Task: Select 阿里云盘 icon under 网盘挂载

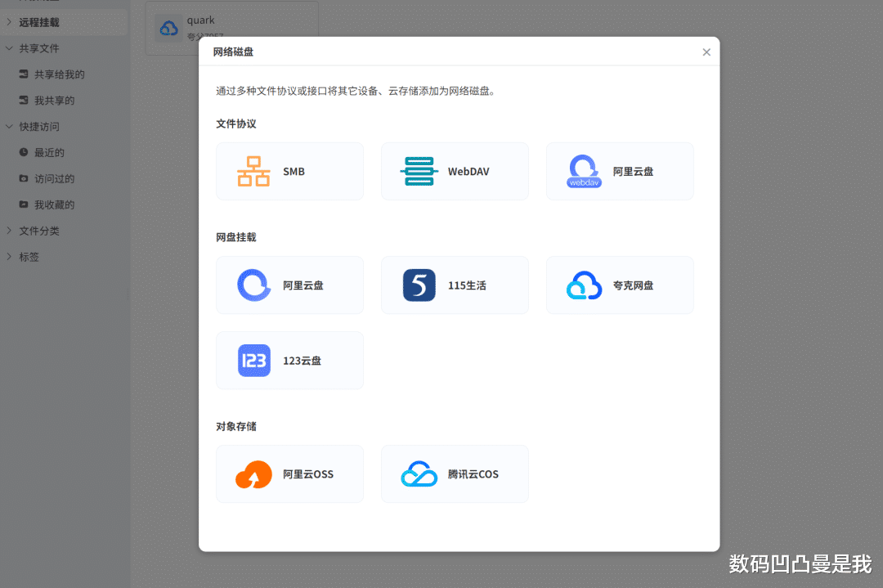Action: coord(254,285)
